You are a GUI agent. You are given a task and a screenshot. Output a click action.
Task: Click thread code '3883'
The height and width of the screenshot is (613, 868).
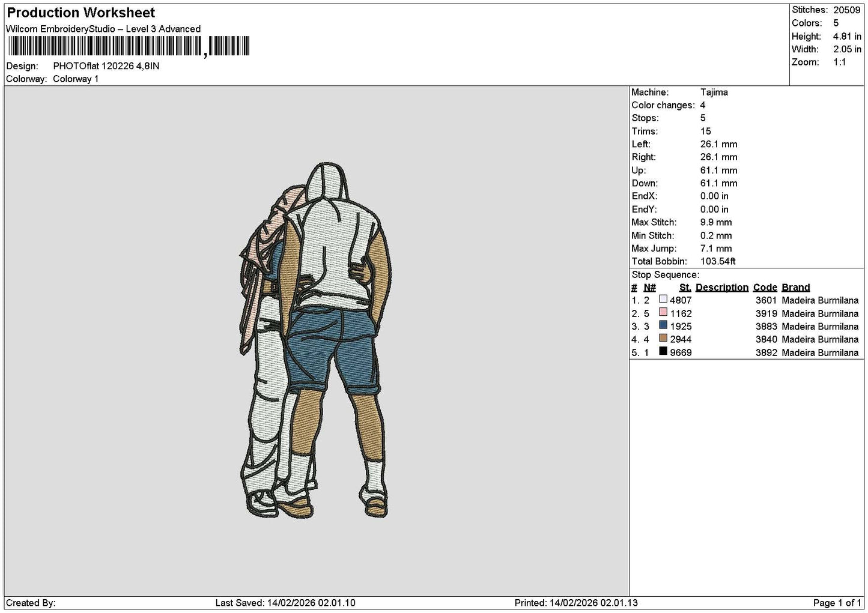point(766,327)
